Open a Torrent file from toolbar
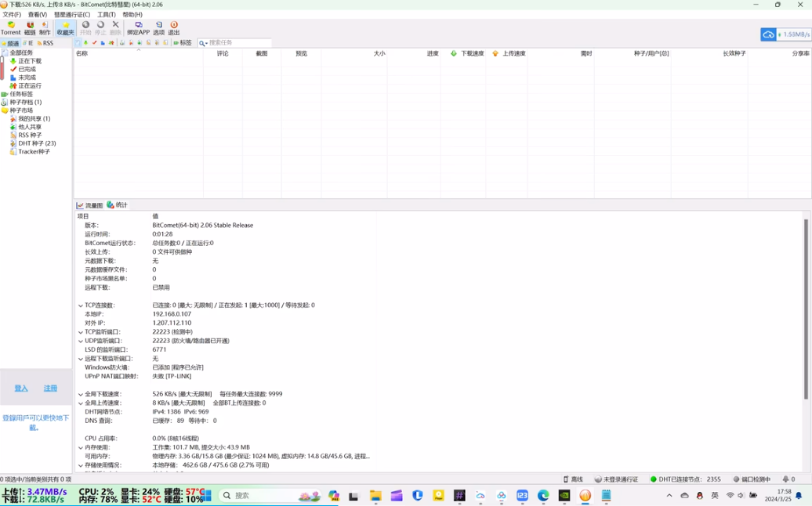The image size is (812, 506). pos(10,28)
